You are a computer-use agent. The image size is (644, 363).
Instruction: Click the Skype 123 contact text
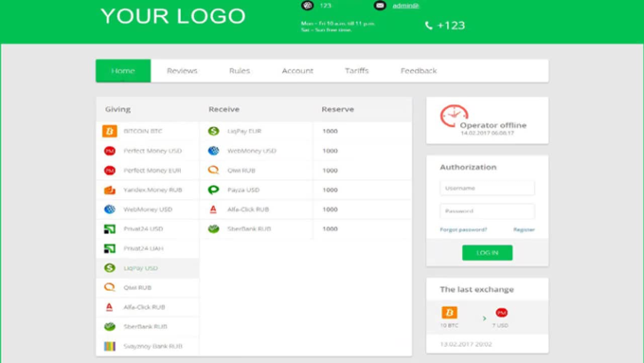325,6
